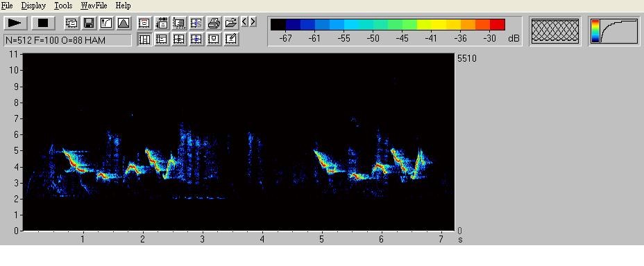Click the pencil annotation edit icon
Viewport: 644px width, 266px height.
pos(231,39)
